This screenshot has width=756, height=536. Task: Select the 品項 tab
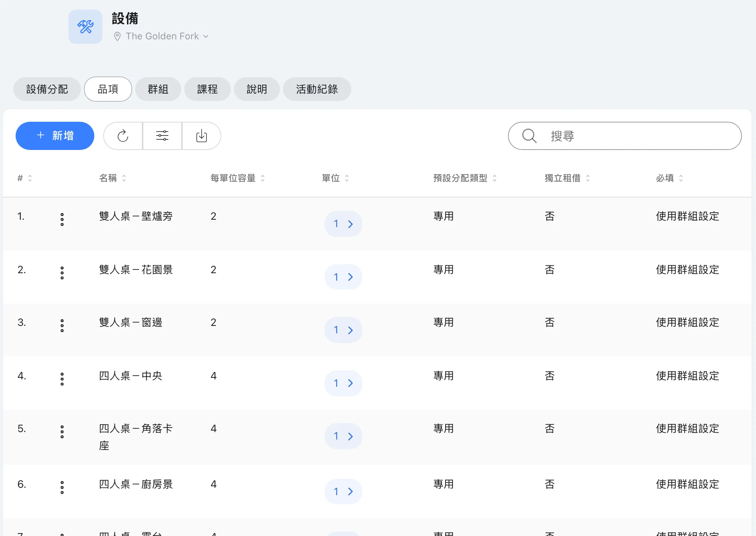[x=108, y=89]
